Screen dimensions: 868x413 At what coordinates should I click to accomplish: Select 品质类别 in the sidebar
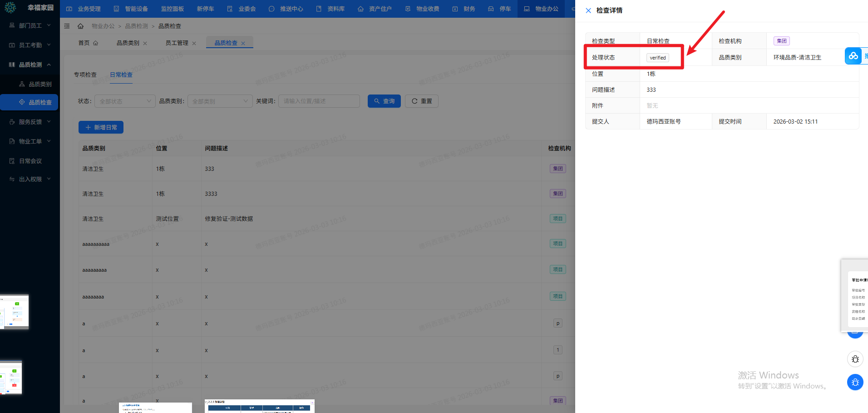tap(40, 84)
